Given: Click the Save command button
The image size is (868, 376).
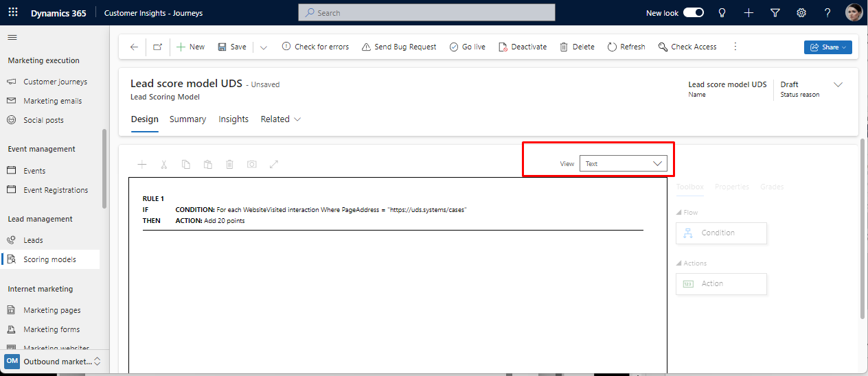Looking at the screenshot, I should coord(232,47).
